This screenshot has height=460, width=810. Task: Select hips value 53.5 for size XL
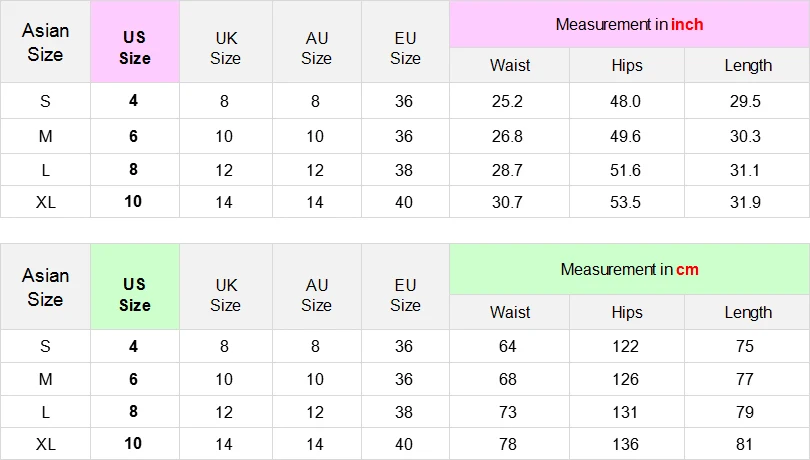pos(625,202)
